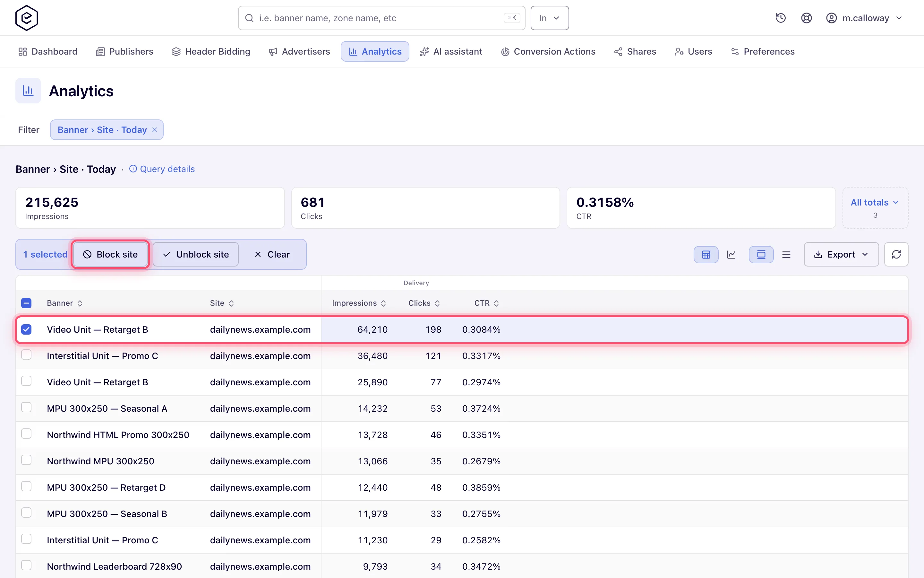924x578 pixels.
Task: Click the refresh data icon
Action: pos(896,255)
